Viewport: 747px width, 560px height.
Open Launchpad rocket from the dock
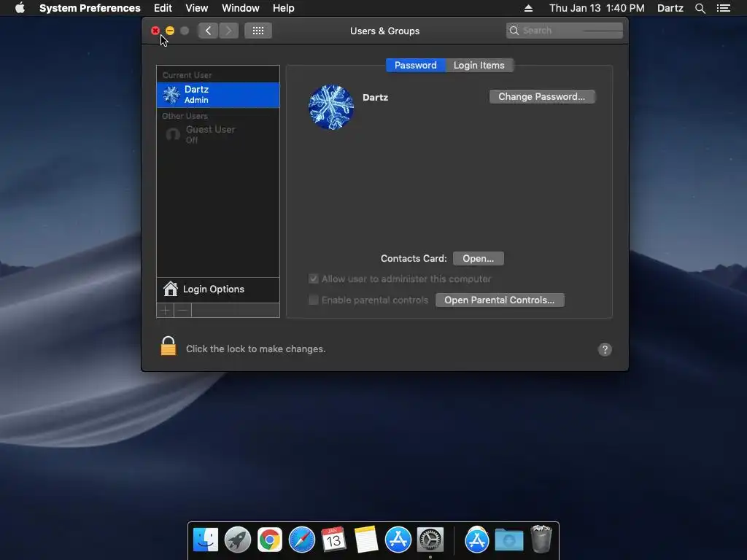(237, 540)
